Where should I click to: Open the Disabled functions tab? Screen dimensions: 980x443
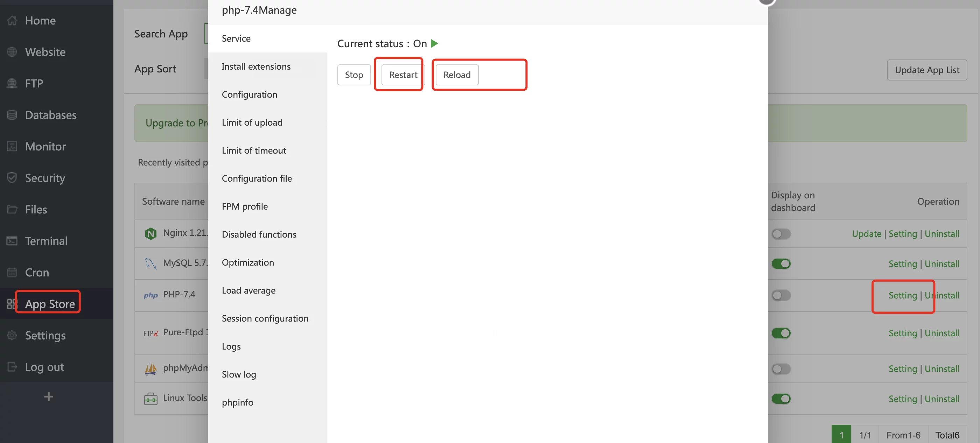click(x=259, y=234)
